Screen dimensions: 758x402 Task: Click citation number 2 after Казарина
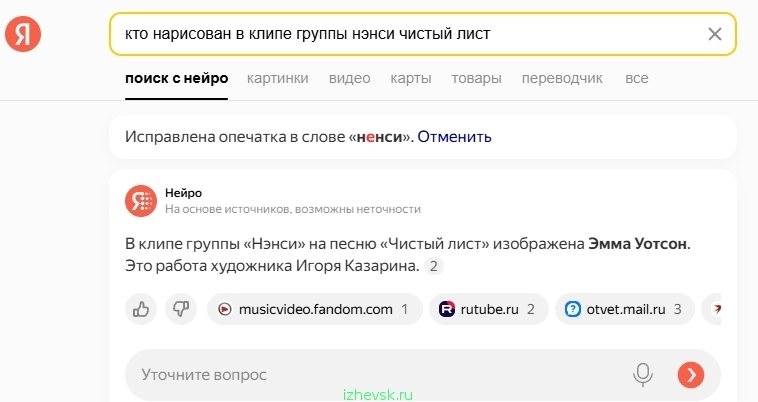click(x=434, y=266)
